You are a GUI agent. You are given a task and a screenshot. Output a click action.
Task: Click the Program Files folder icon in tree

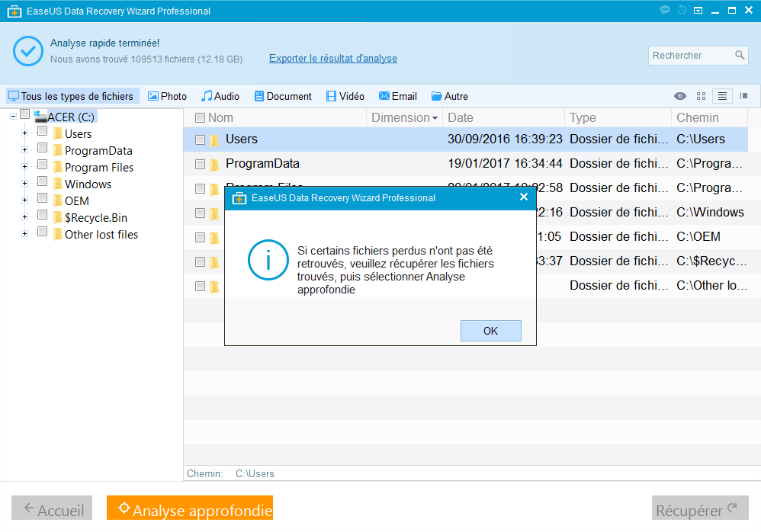[x=58, y=168]
